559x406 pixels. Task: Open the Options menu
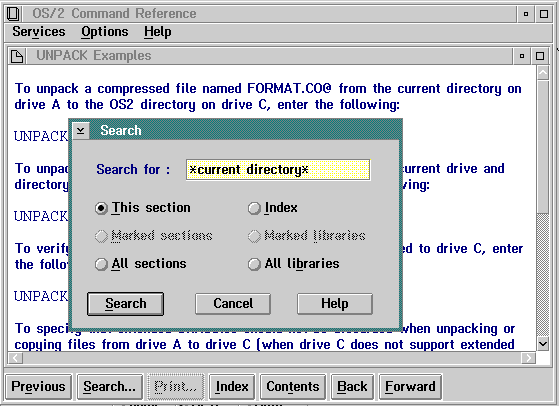(x=104, y=32)
